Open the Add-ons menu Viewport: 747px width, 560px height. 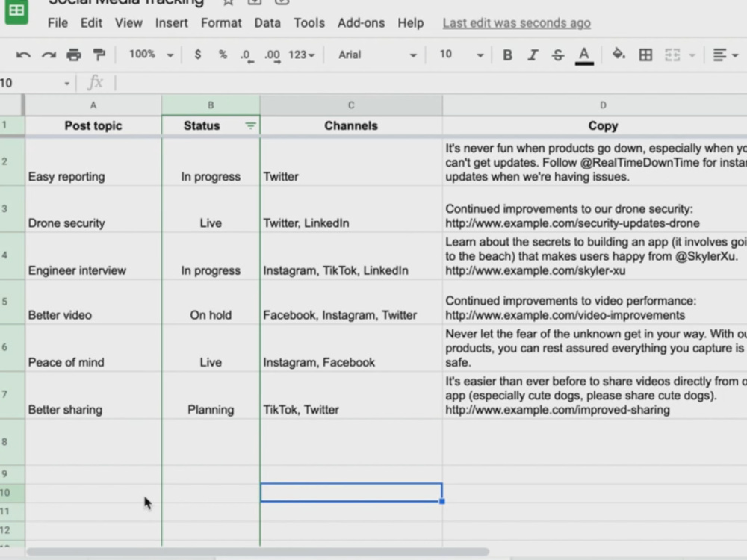(x=361, y=23)
